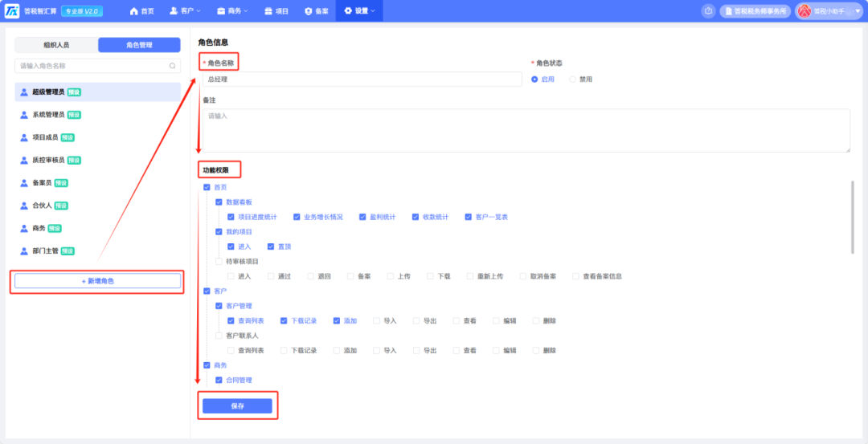
Task: Click 新增角色 button
Action: pyautogui.click(x=97, y=281)
